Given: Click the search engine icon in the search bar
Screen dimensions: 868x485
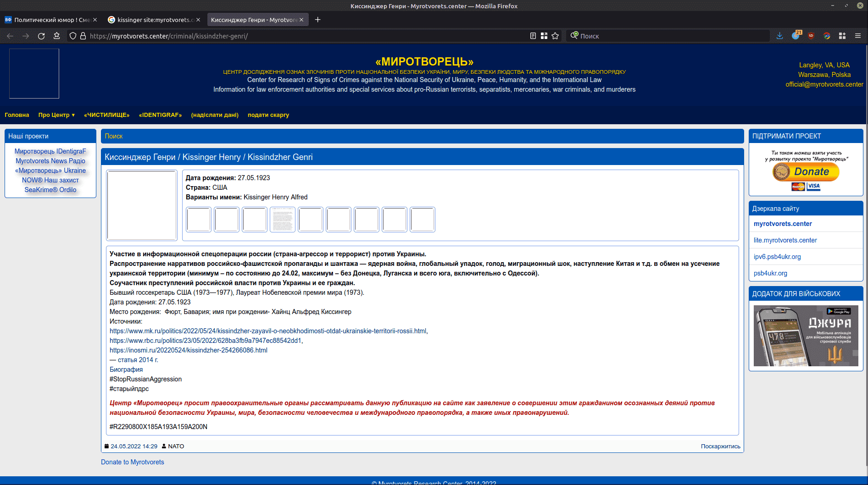Looking at the screenshot, I should point(574,36).
